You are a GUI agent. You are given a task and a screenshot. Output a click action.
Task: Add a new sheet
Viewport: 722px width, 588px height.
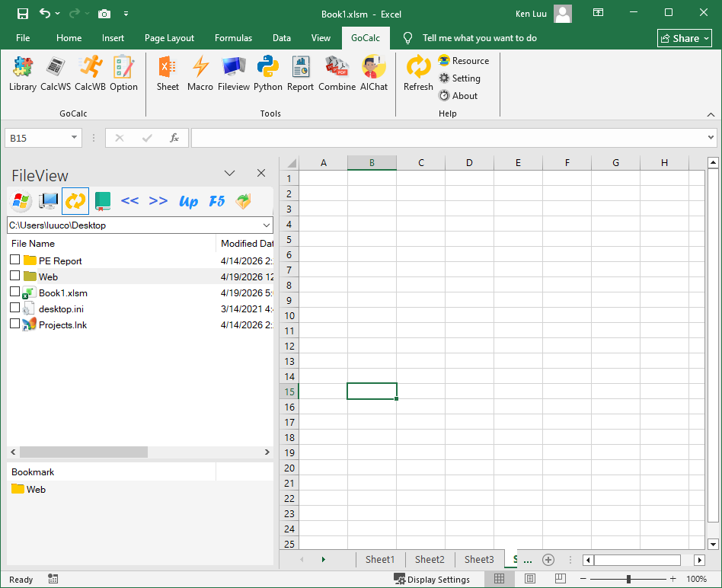coord(548,560)
